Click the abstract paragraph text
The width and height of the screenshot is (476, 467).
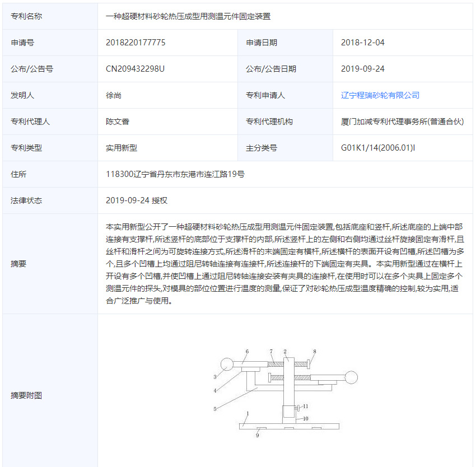point(284,264)
